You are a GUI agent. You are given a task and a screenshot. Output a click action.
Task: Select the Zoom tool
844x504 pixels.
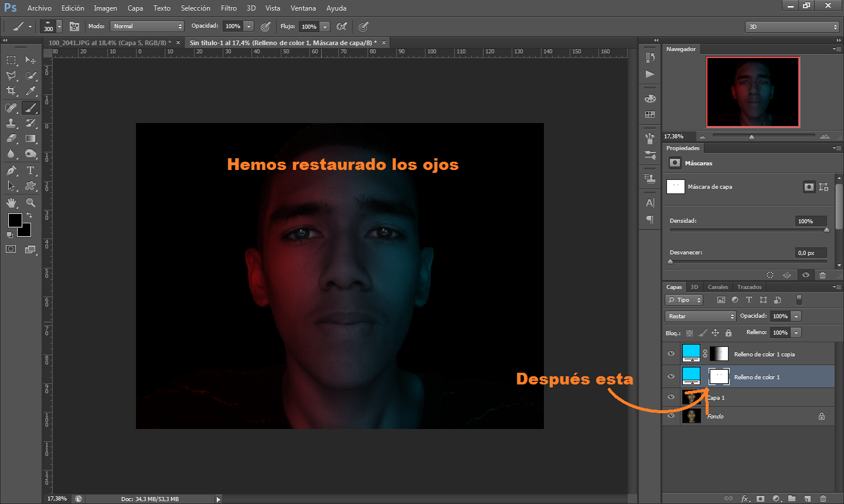tap(30, 203)
